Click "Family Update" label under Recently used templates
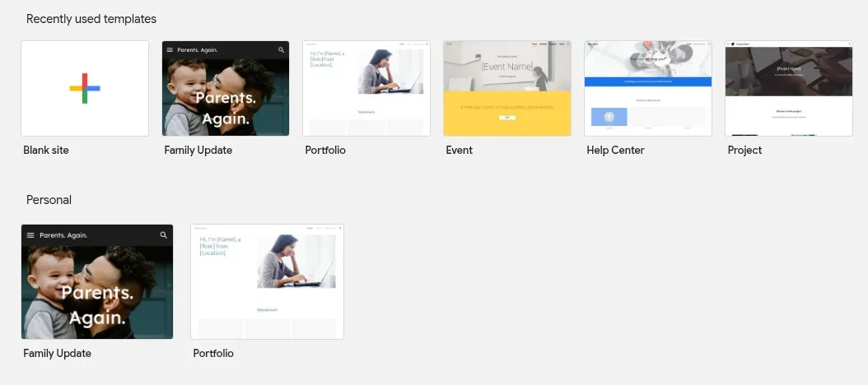Viewport: 868px width, 385px height. (x=198, y=151)
